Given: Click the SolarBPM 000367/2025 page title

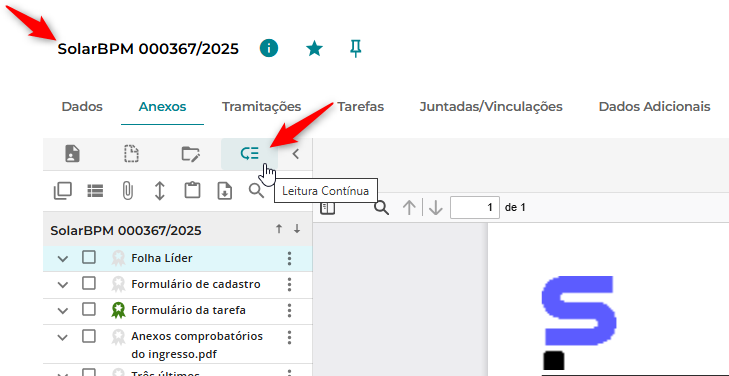Looking at the screenshot, I should click(148, 49).
